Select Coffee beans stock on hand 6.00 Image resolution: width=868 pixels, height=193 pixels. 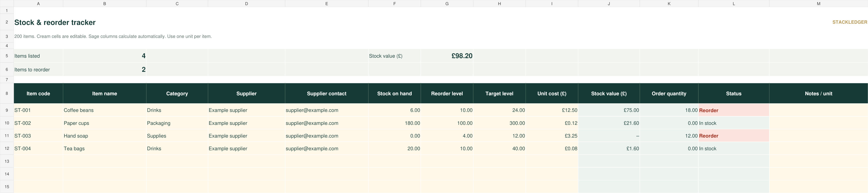[394, 110]
